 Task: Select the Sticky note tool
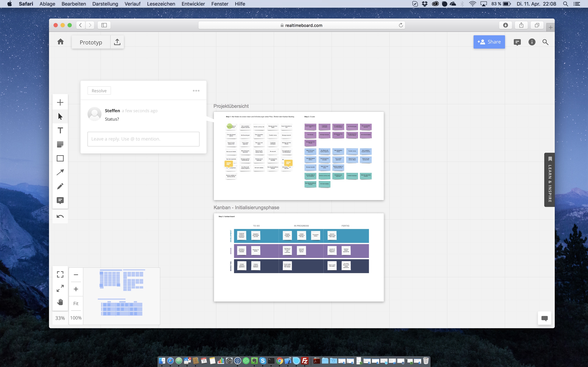click(60, 144)
